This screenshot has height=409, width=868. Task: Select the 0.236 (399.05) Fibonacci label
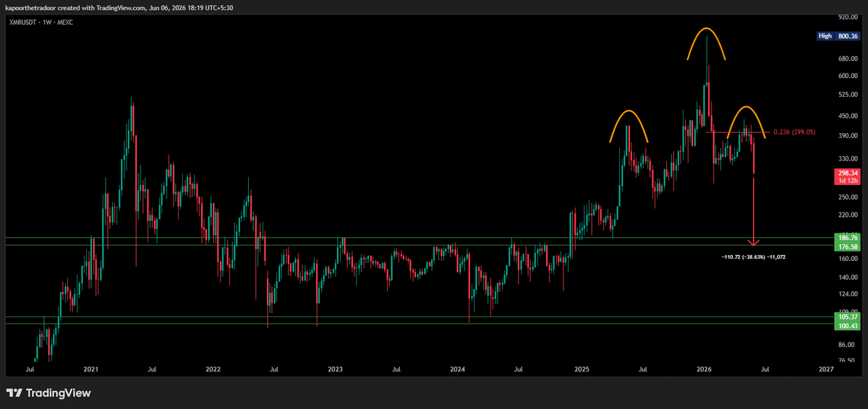click(x=794, y=132)
